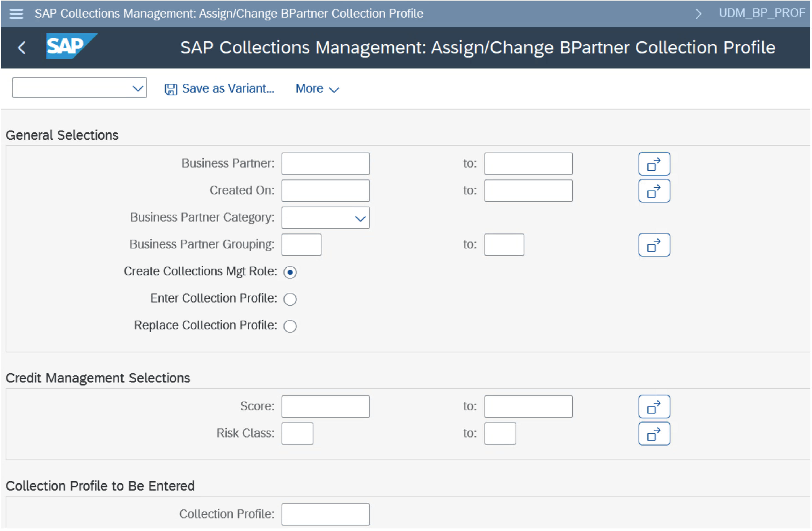Image resolution: width=812 pixels, height=531 pixels.
Task: Open multiple selection for Risk Class
Action: point(654,433)
